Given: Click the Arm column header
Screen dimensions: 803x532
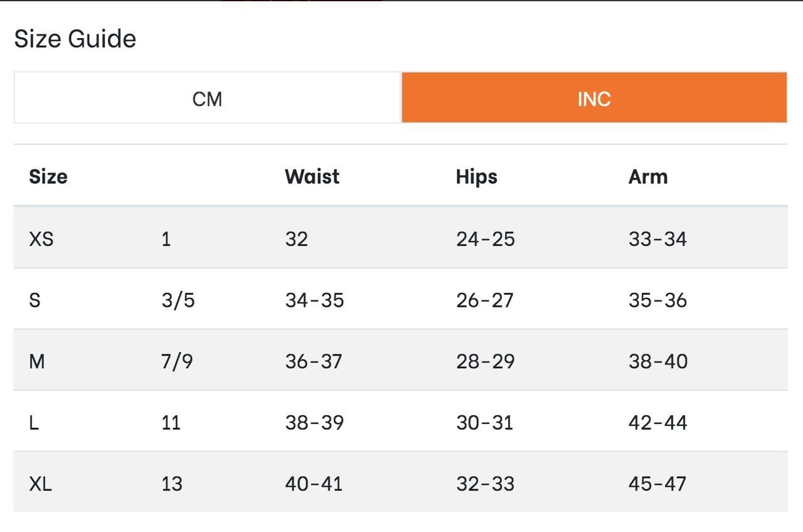Looking at the screenshot, I should (647, 176).
